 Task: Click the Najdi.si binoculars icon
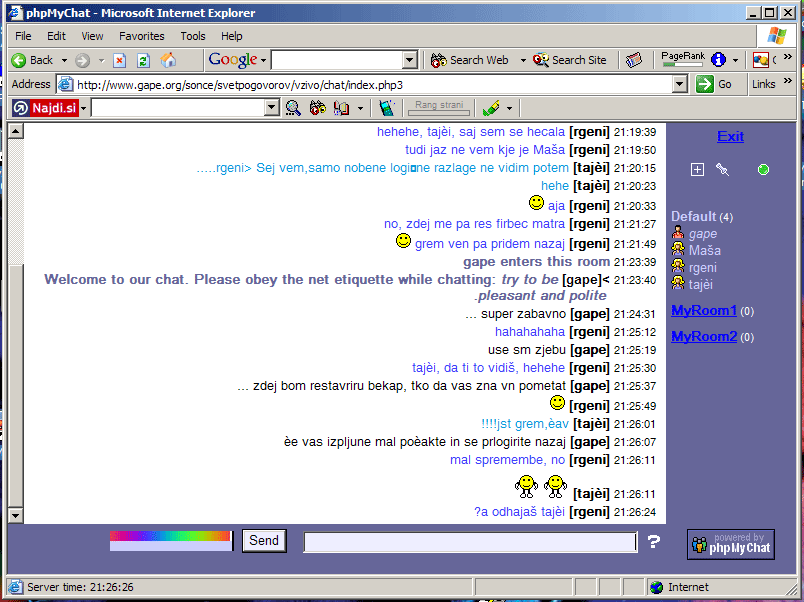click(317, 108)
